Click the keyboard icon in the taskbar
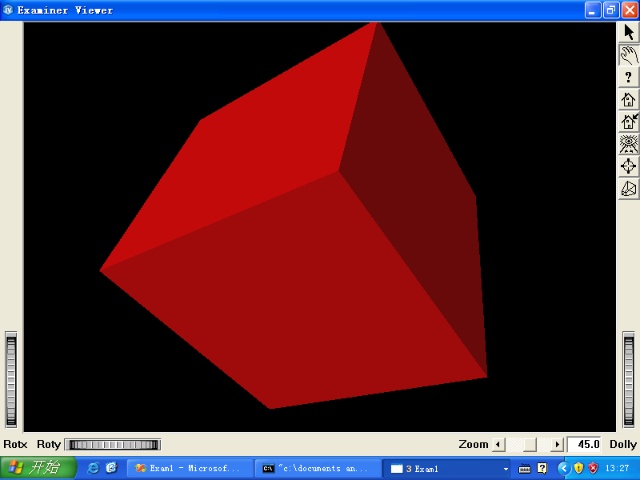This screenshot has height=480, width=640. point(524,469)
